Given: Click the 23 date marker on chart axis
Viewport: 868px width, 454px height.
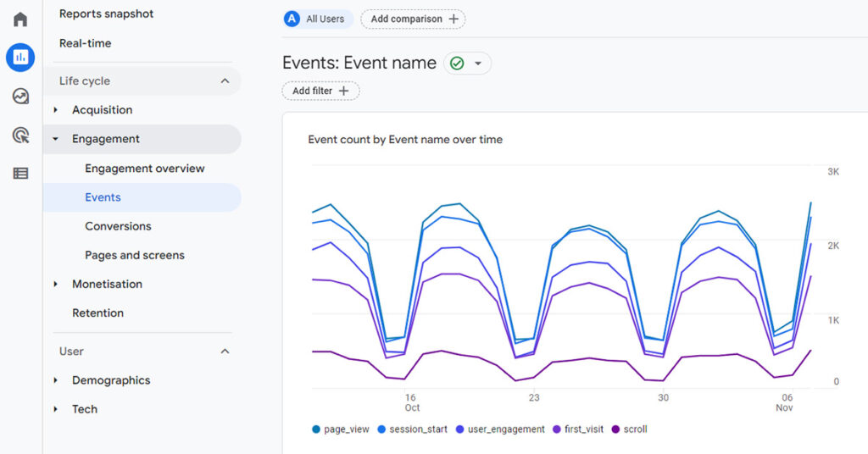Looking at the screenshot, I should click(x=533, y=397).
